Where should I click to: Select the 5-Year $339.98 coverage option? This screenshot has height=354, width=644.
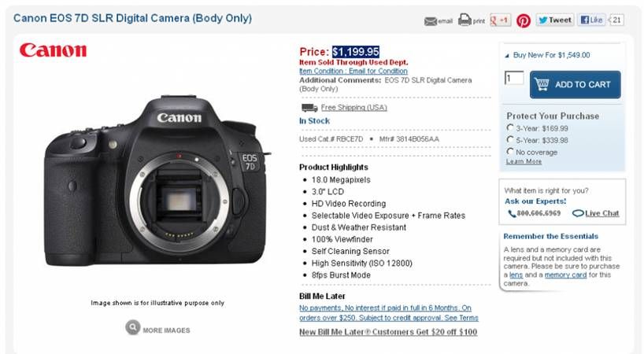(x=509, y=139)
